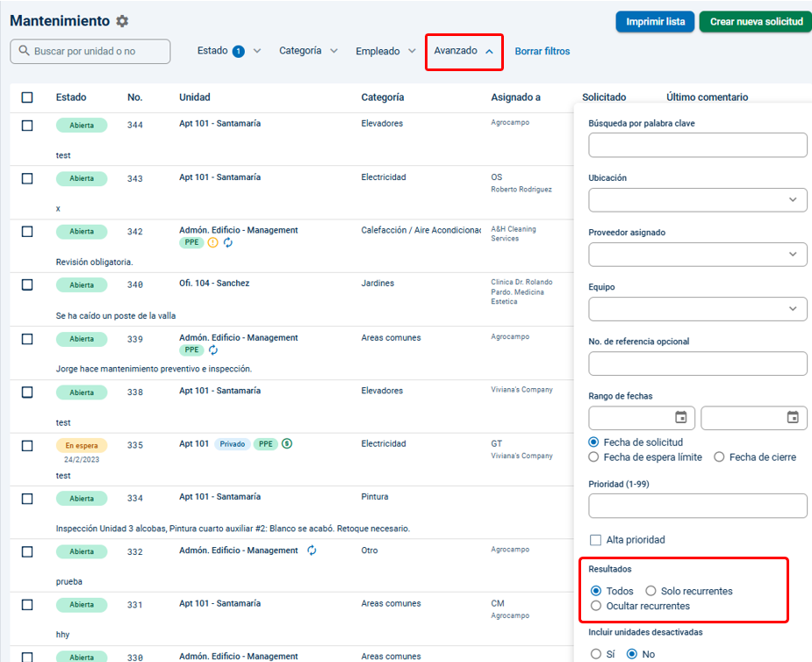The image size is (812, 662).
Task: Select checkbox for request 340
Action: [x=27, y=284]
